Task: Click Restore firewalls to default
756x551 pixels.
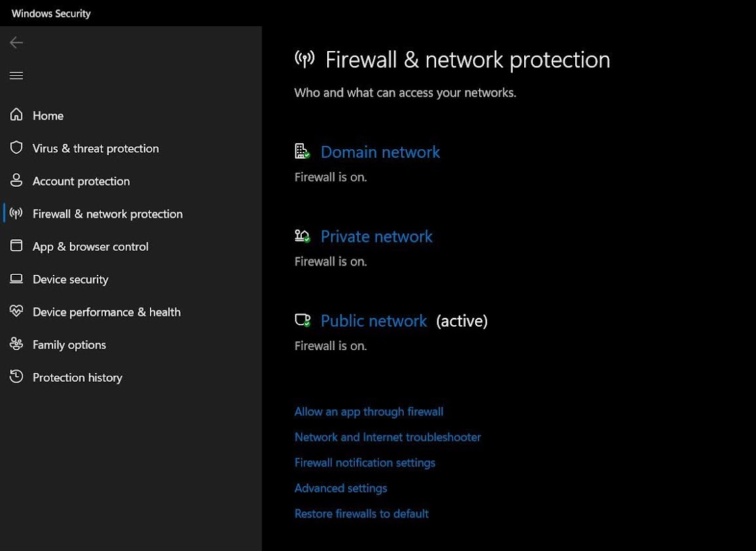Action: tap(362, 513)
